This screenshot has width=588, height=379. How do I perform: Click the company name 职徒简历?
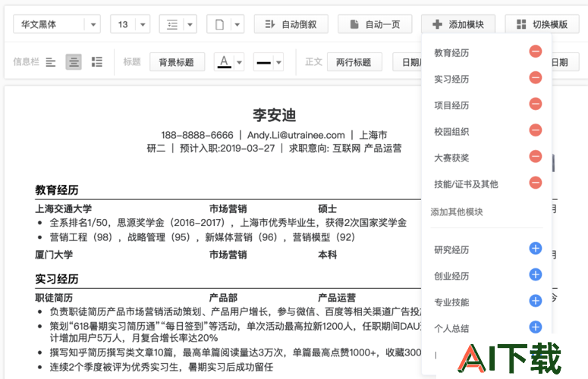pyautogui.click(x=54, y=298)
